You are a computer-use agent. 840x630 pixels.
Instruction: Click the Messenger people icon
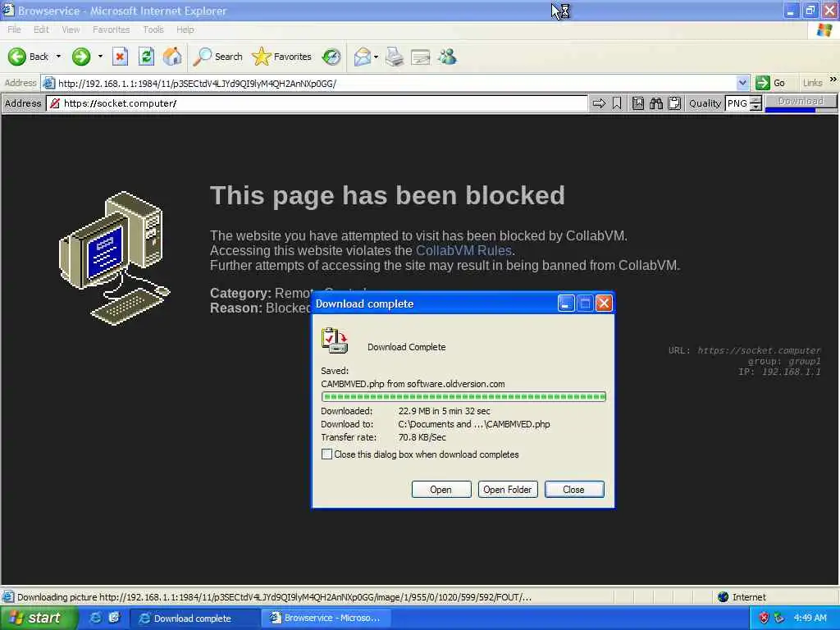[447, 57]
